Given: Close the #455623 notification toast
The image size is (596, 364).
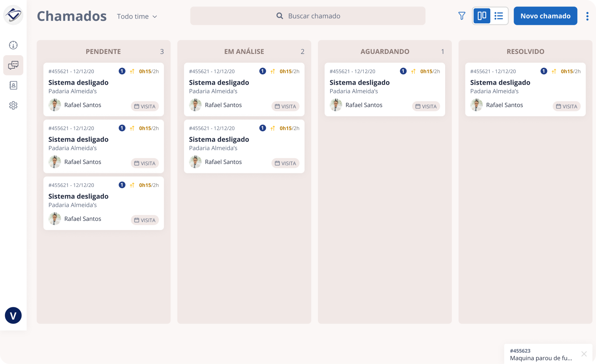Looking at the screenshot, I should [584, 354].
